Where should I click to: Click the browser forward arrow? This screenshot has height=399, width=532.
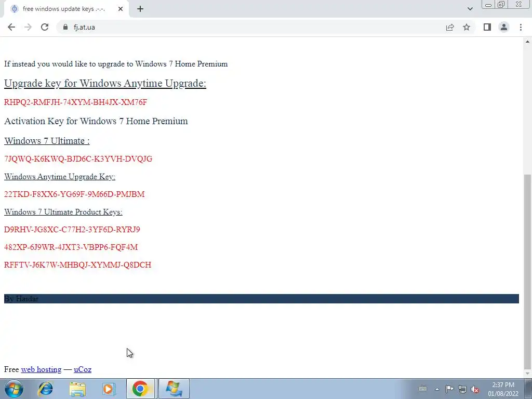click(28, 27)
